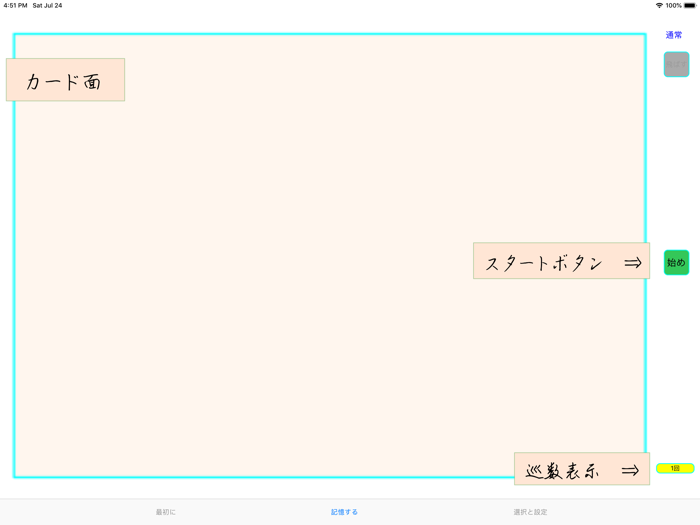The width and height of the screenshot is (700, 525).
Task: Switch to the 選択と設定 tab
Action: (530, 512)
